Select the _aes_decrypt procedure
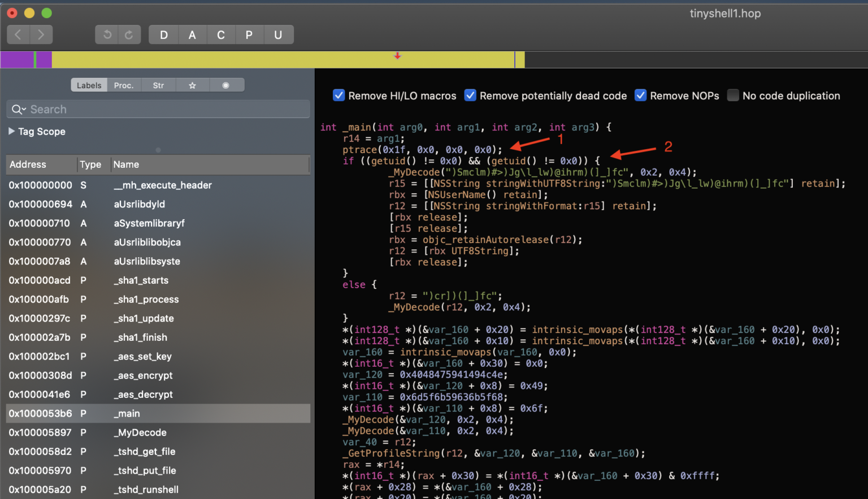This screenshot has width=868, height=499. coord(158,394)
